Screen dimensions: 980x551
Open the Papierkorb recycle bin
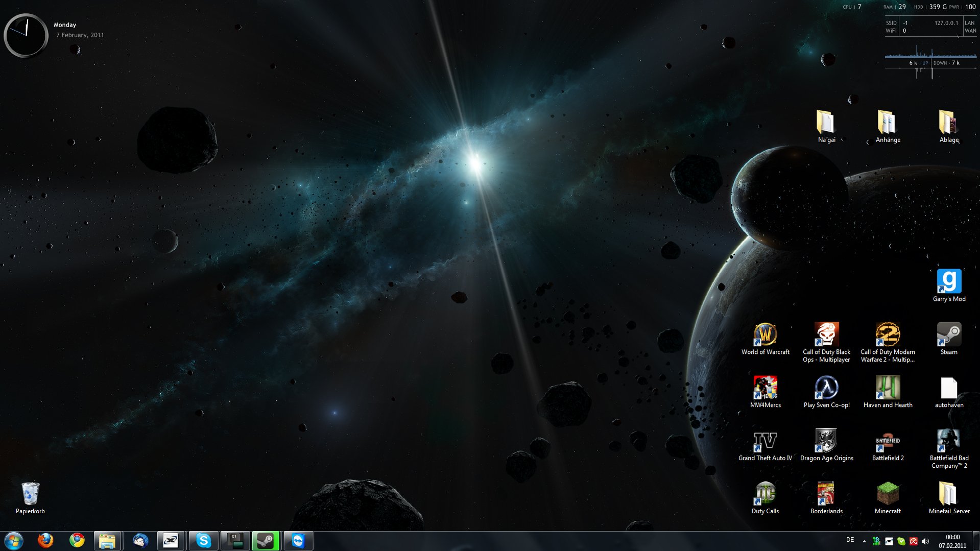coord(30,494)
